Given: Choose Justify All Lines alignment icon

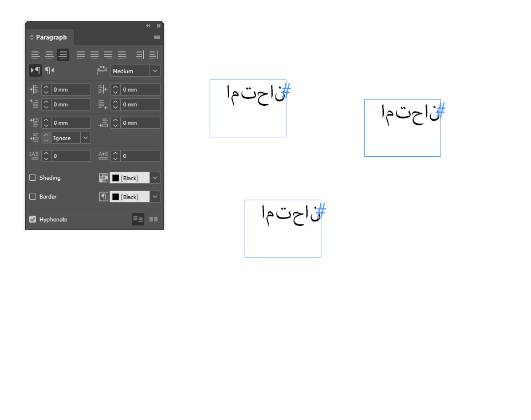Looking at the screenshot, I should [122, 55].
